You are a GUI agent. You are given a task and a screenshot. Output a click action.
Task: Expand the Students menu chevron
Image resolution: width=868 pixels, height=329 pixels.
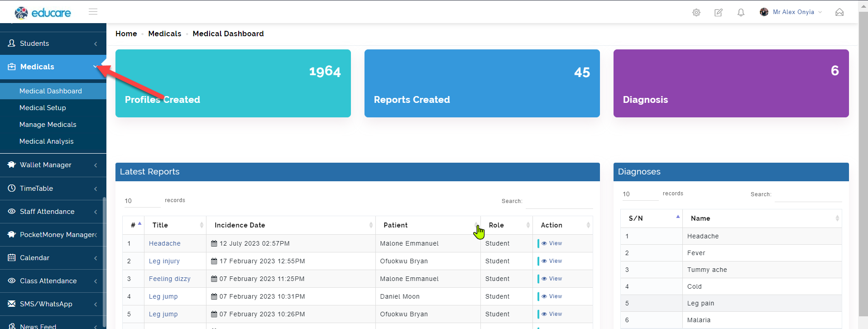click(x=96, y=44)
